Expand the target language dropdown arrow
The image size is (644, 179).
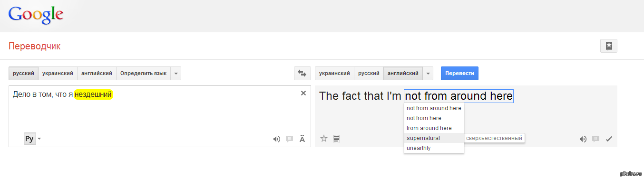tap(428, 73)
